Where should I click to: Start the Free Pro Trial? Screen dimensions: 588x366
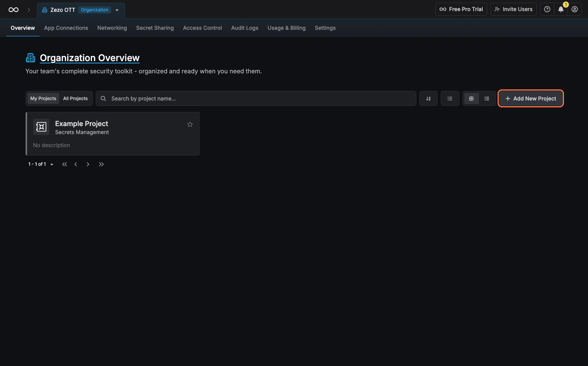(461, 10)
